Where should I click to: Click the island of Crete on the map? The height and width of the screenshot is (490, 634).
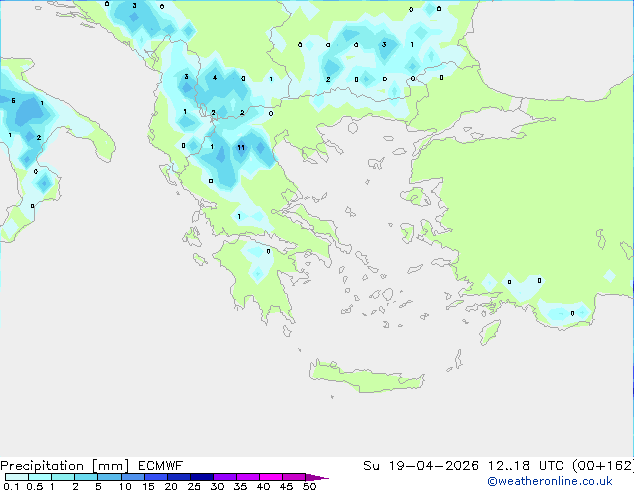pos(366,378)
